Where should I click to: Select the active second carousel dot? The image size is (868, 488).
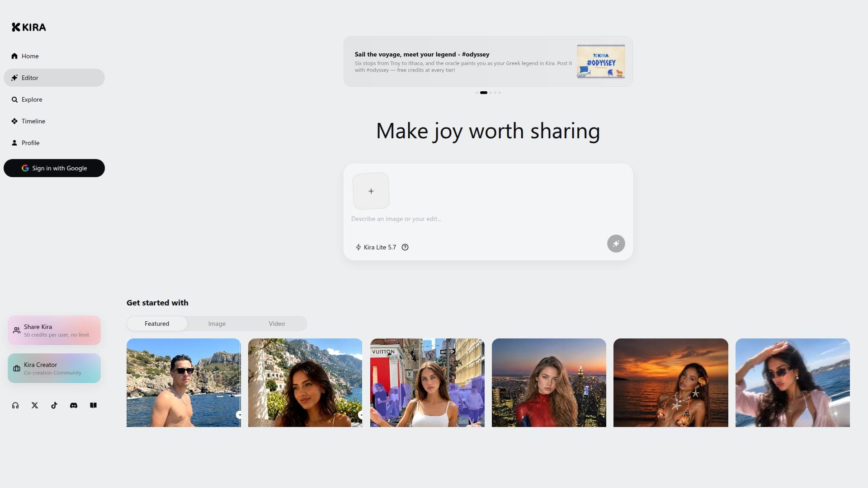(x=483, y=93)
